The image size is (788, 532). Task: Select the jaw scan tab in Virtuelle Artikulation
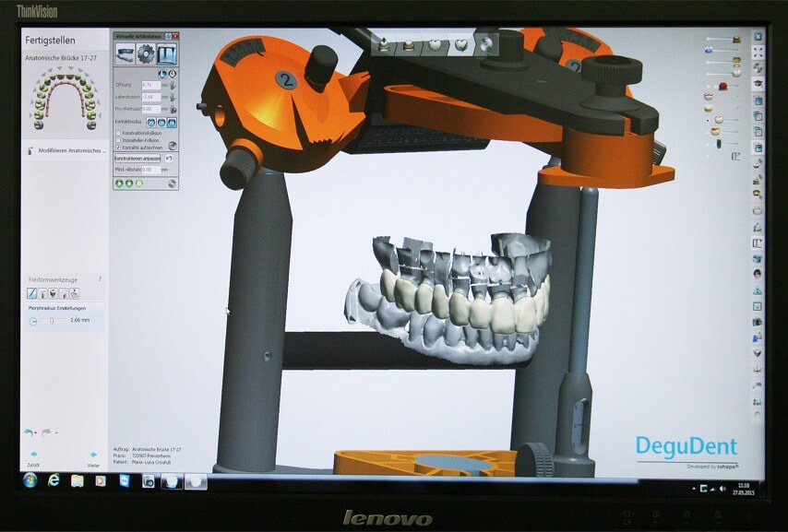click(125, 53)
